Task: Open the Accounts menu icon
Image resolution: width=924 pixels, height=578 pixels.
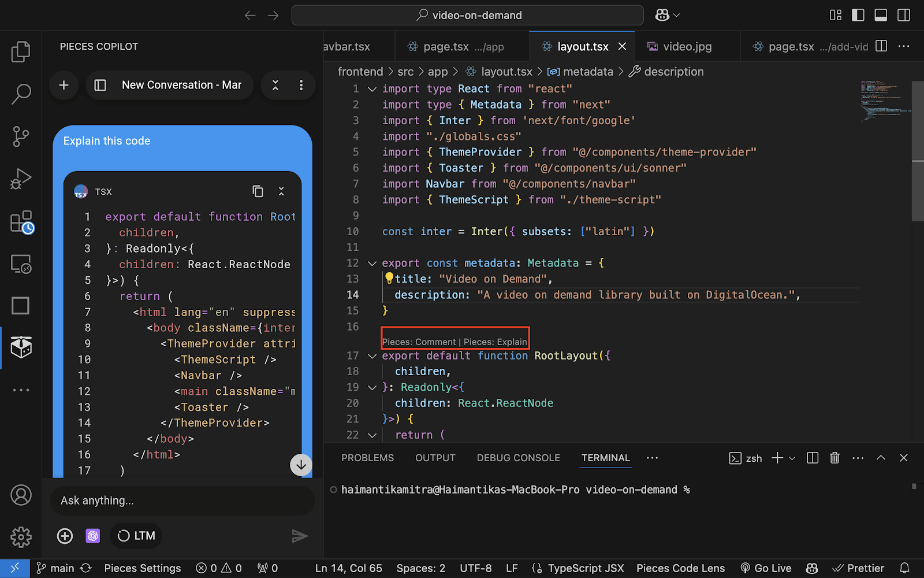Action: click(x=21, y=495)
